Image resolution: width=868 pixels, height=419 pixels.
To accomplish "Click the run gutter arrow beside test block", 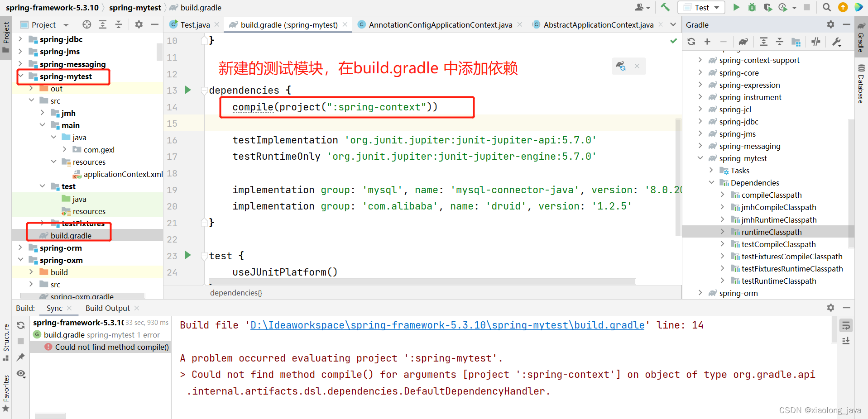I will point(188,255).
